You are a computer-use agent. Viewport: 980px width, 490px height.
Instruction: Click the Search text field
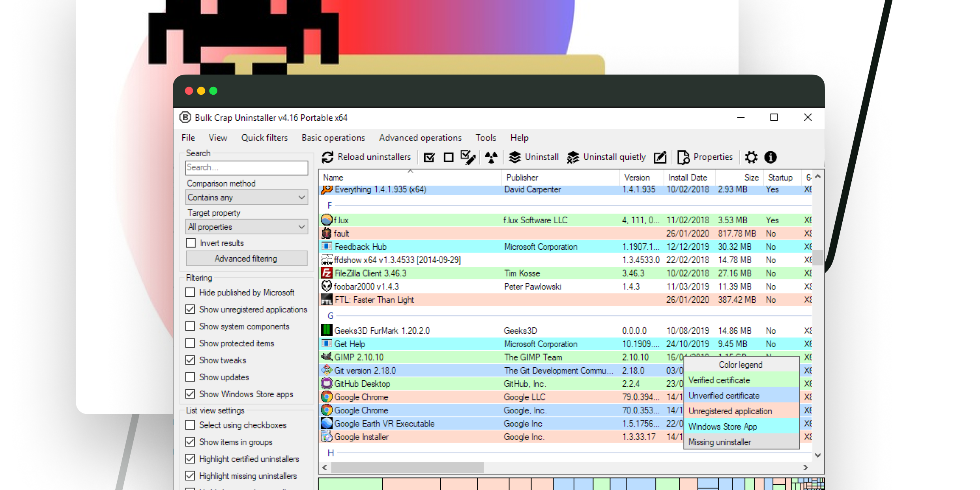point(247,168)
